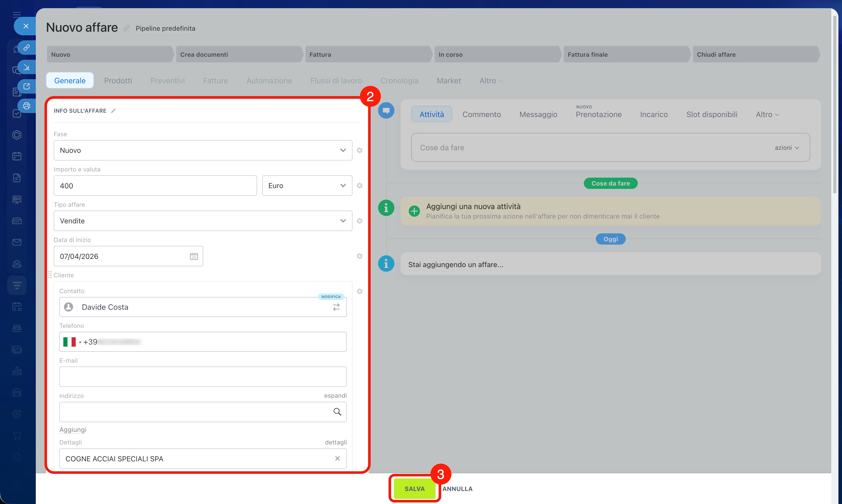This screenshot has width=842, height=504.
Task: Click the swap contact arrows icon for Davide Costa
Action: 336,307
